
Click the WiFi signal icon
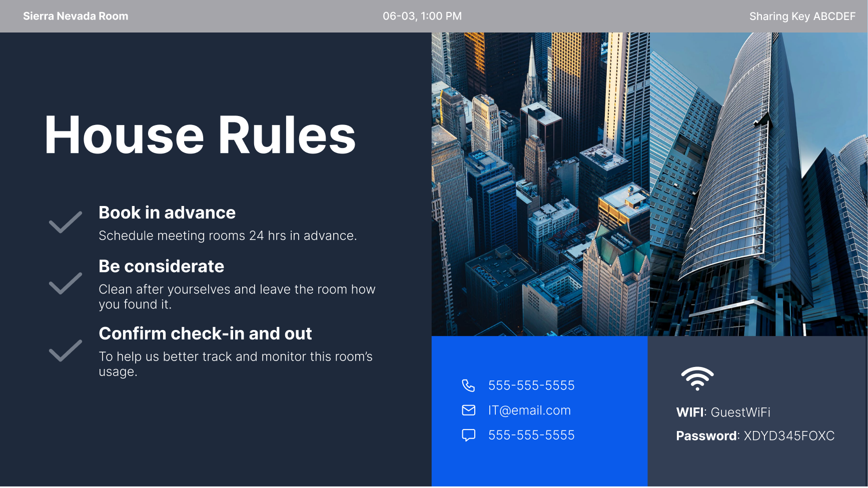coord(697,378)
